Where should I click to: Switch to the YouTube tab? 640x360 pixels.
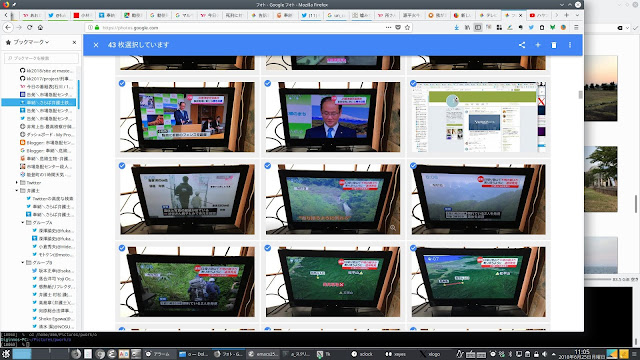pyautogui.click(x=538, y=15)
